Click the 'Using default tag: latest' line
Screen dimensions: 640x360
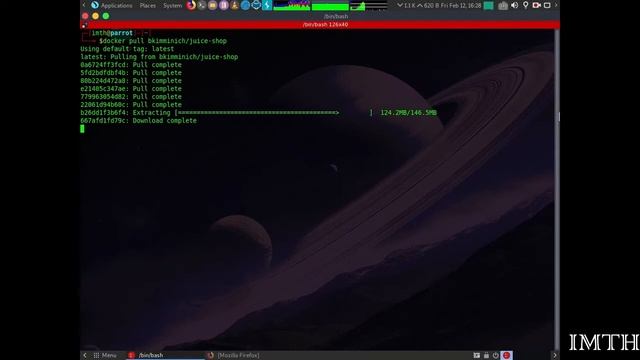[x=127, y=49]
